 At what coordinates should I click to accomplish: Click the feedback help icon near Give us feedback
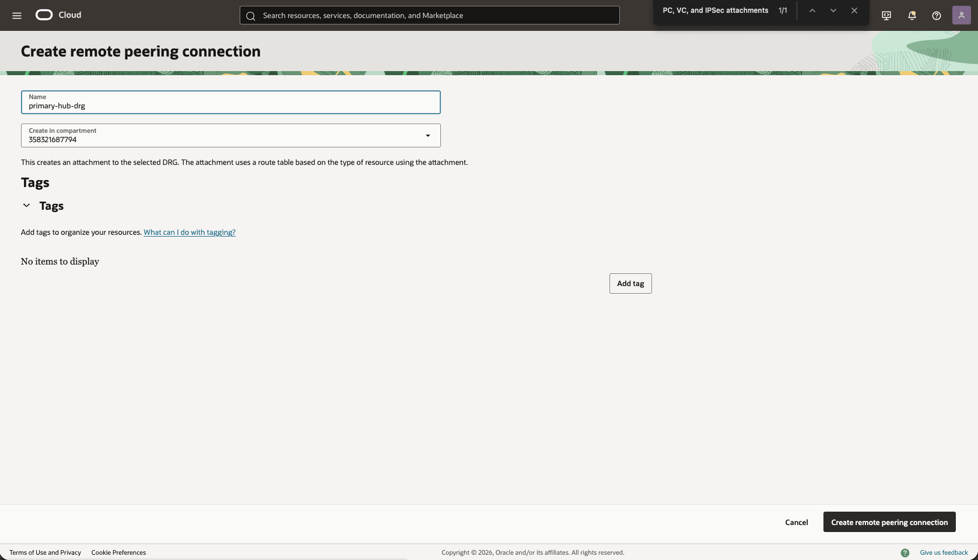point(906,552)
